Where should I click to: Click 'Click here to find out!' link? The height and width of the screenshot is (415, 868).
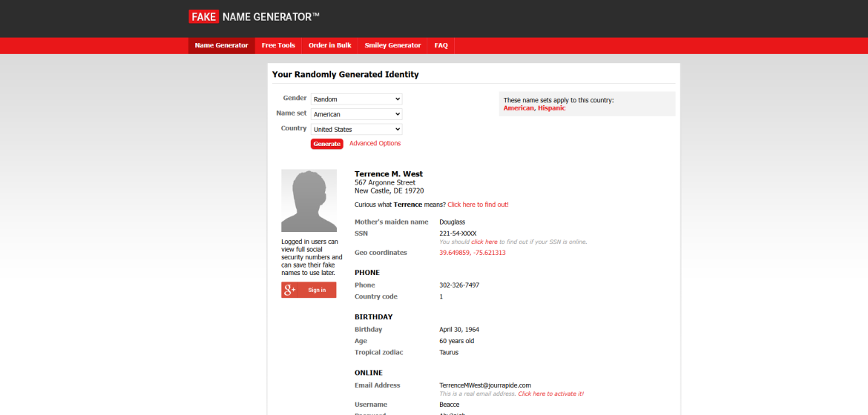pyautogui.click(x=478, y=205)
